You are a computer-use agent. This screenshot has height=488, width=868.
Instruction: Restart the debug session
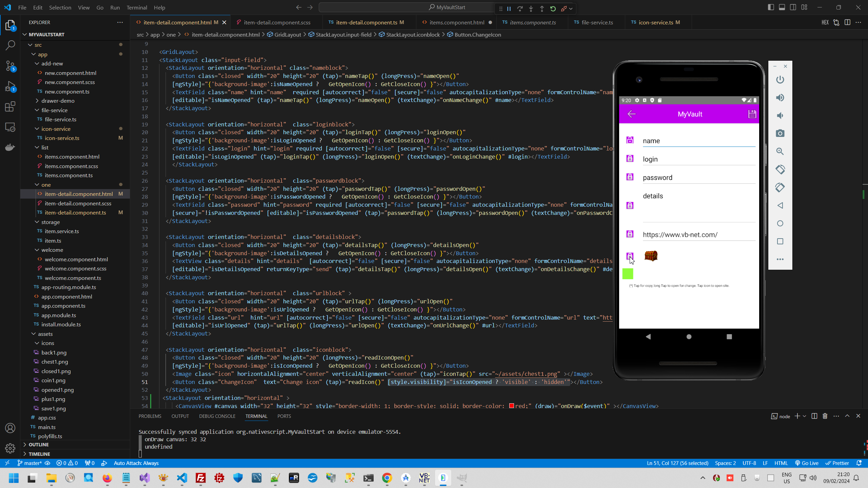[553, 9]
